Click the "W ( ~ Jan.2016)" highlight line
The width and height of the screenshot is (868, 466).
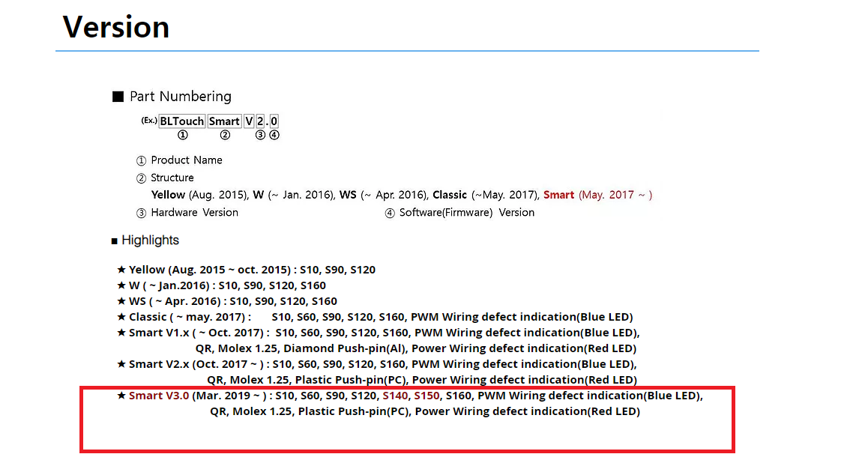point(221,285)
